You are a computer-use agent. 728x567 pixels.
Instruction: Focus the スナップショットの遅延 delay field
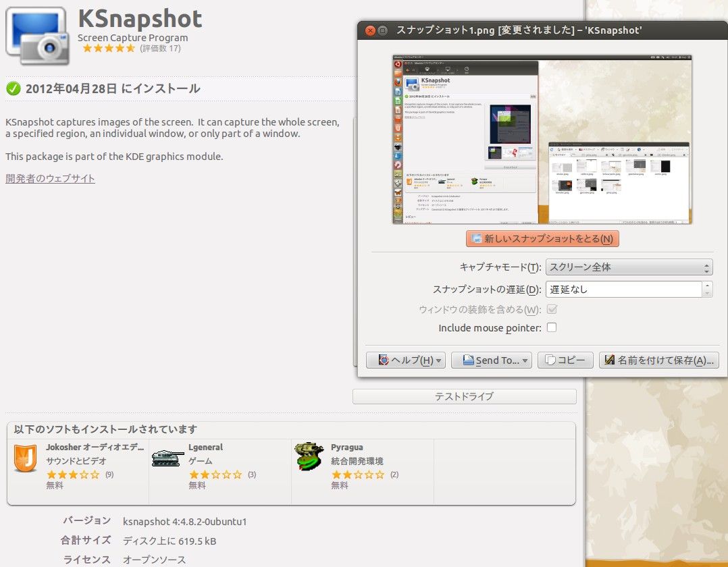coord(623,289)
